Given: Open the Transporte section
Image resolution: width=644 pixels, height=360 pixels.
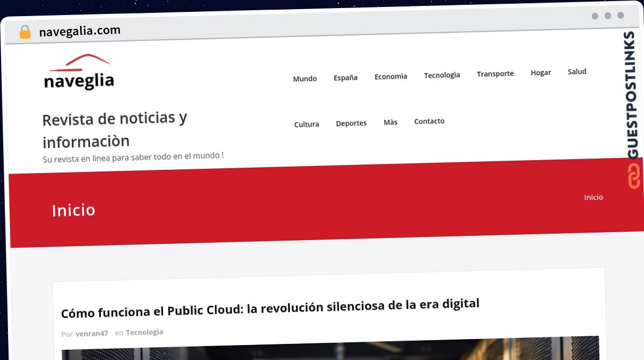Looking at the screenshot, I should point(495,74).
